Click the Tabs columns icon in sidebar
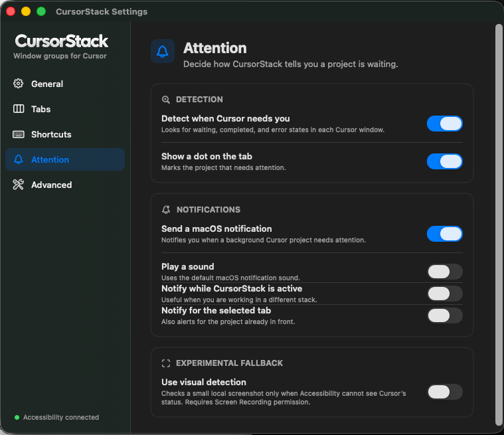This screenshot has width=504, height=435. pyautogui.click(x=19, y=109)
